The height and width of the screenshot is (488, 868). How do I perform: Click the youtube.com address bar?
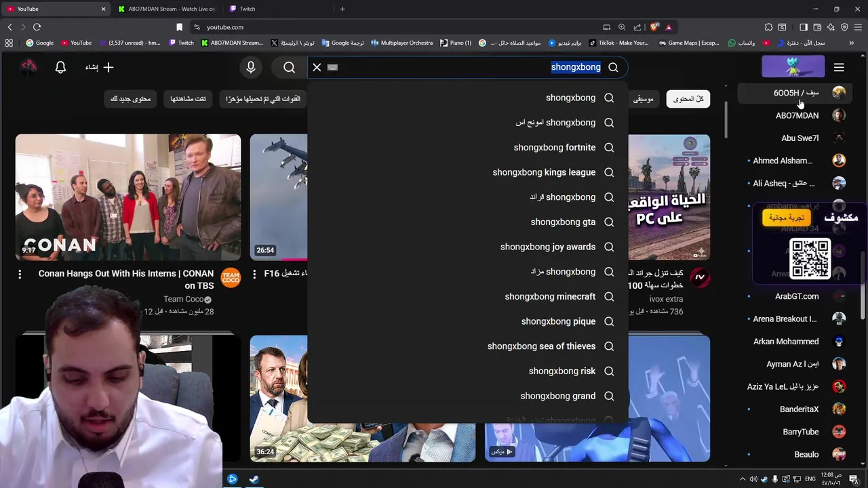tap(393, 27)
